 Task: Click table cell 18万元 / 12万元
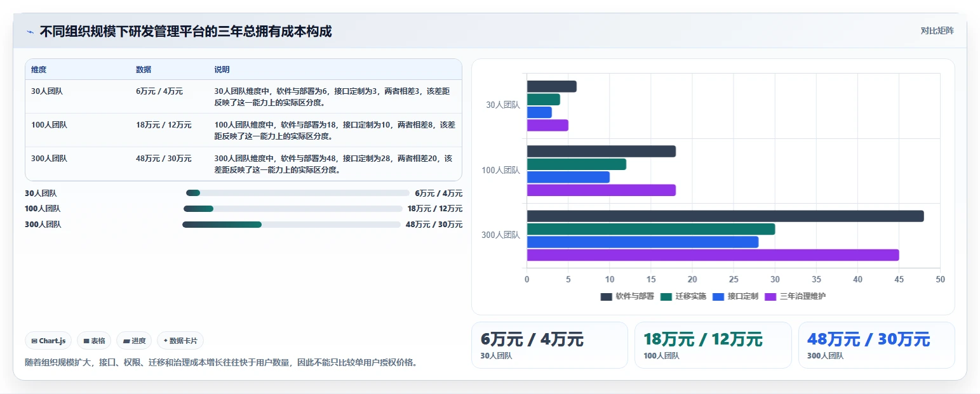[164, 125]
